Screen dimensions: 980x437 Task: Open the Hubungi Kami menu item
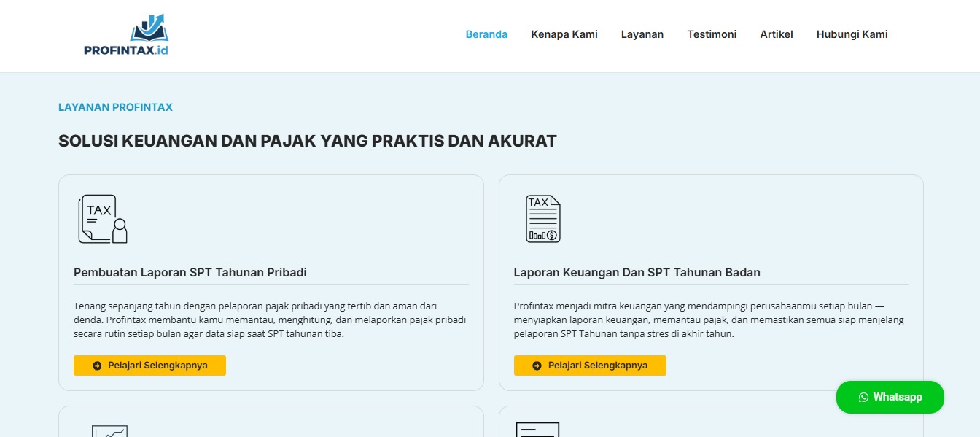852,34
